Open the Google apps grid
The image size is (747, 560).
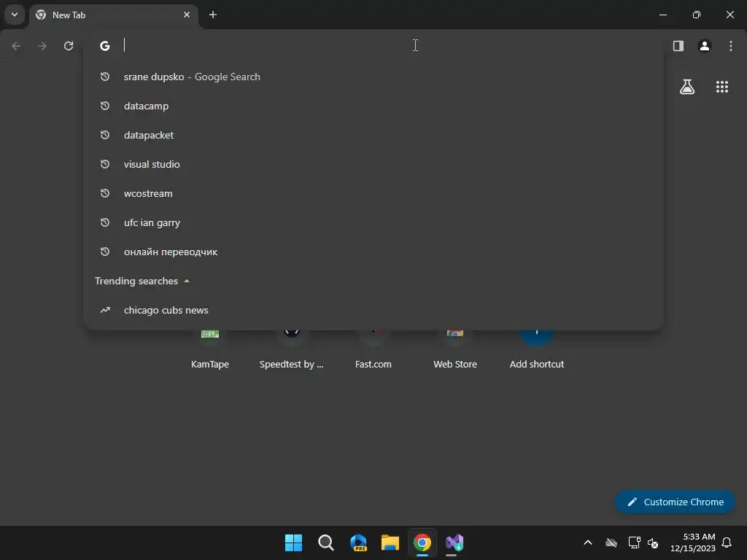click(x=722, y=87)
